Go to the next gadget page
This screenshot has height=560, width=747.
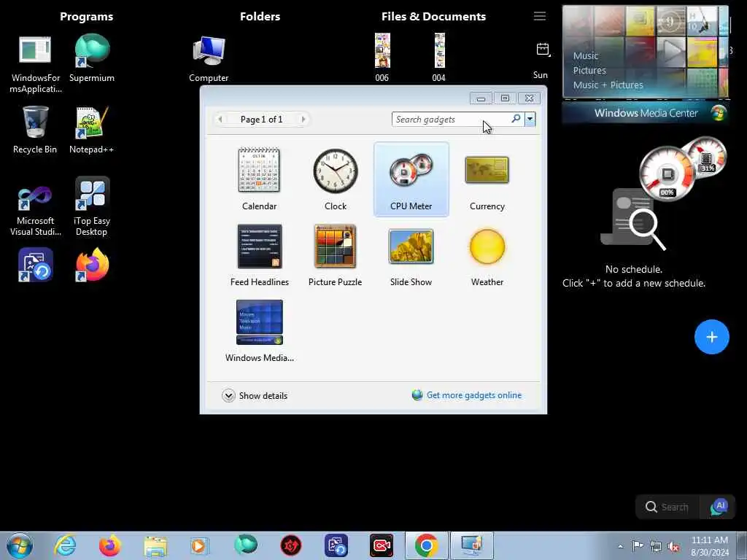pos(303,119)
